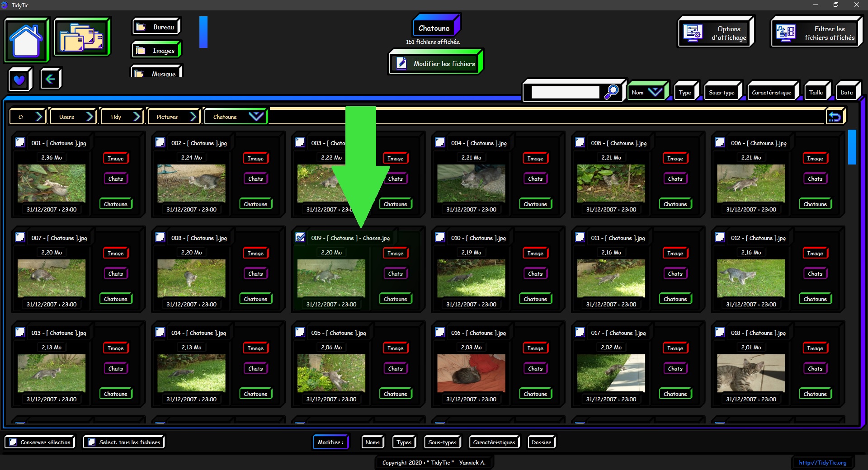Click Chats tag on file 006

click(815, 179)
